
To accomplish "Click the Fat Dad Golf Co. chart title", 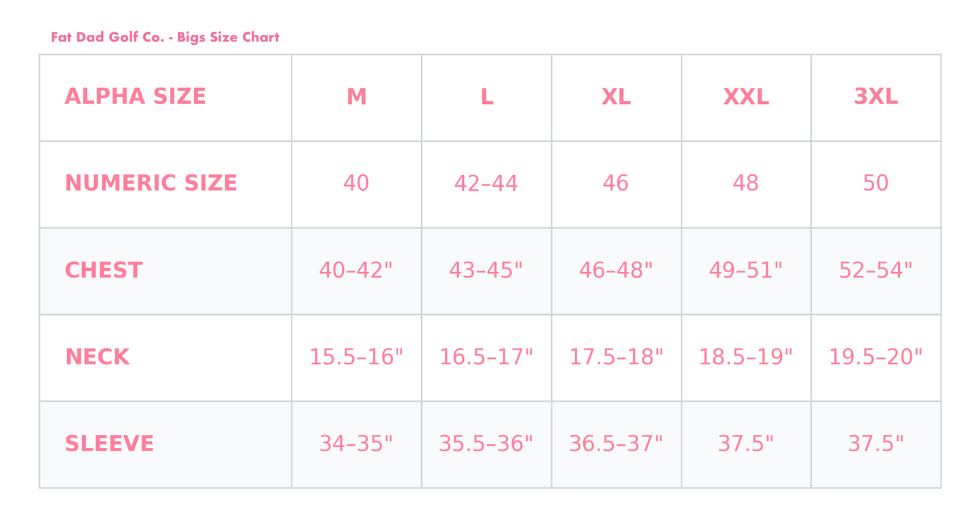I will [x=165, y=37].
